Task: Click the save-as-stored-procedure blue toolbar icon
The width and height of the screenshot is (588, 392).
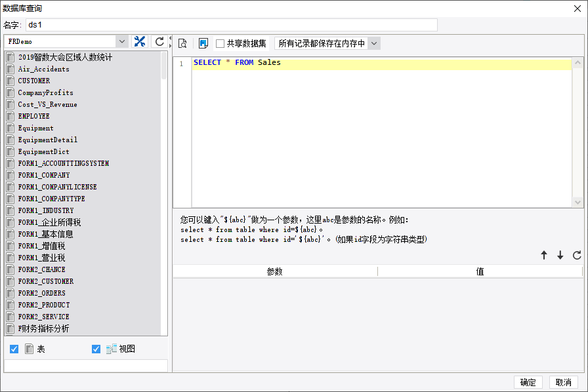Action: (203, 43)
